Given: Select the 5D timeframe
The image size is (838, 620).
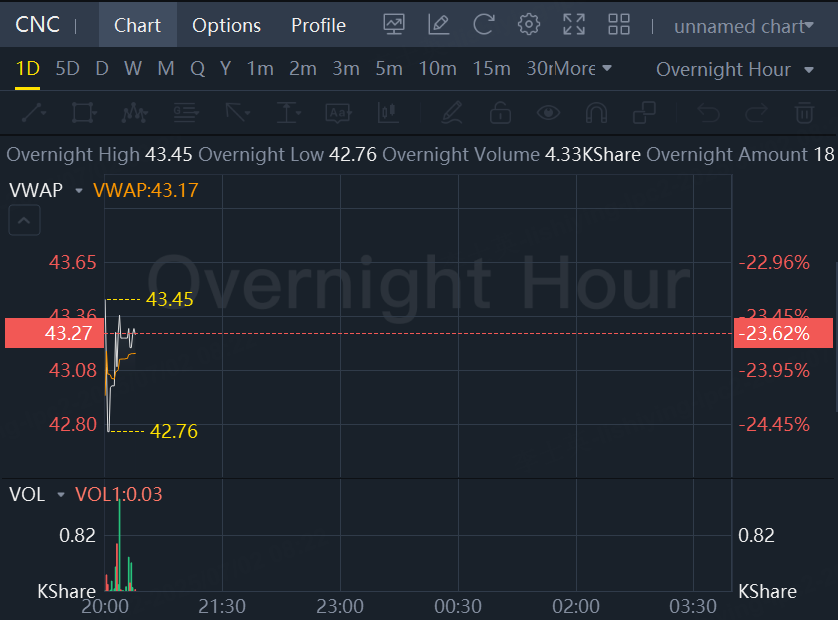Looking at the screenshot, I should click(67, 69).
